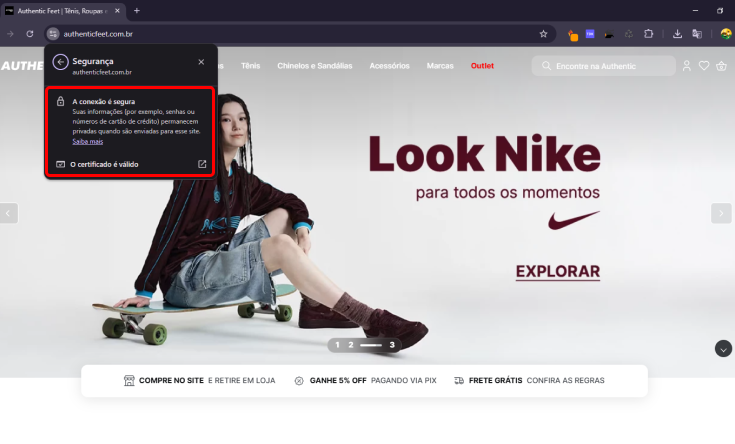The image size is (735, 444).
Task: Click the translate page icon
Action: coord(697,34)
